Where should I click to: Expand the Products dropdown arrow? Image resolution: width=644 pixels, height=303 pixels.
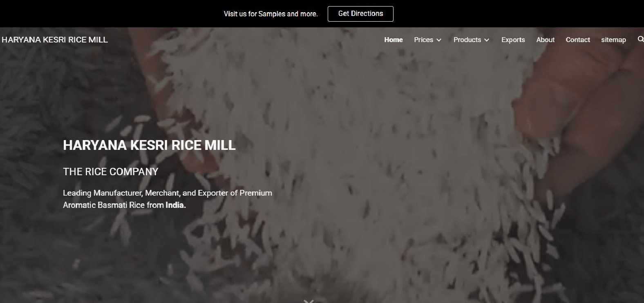click(x=487, y=40)
